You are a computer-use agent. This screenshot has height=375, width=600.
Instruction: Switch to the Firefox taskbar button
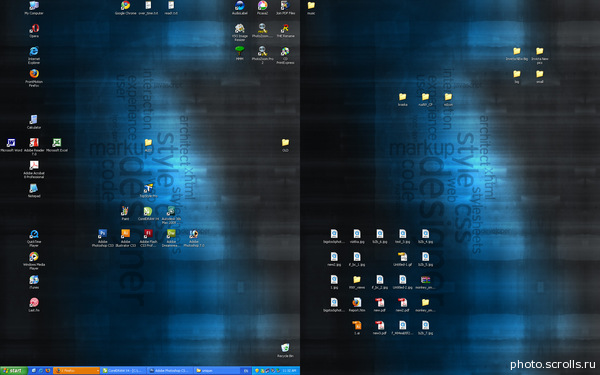pos(76,370)
